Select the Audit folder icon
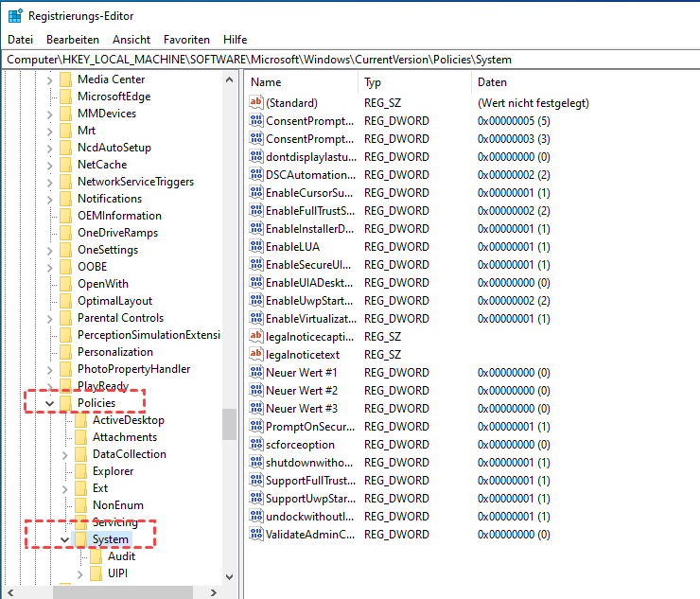The image size is (700, 599). [x=96, y=556]
